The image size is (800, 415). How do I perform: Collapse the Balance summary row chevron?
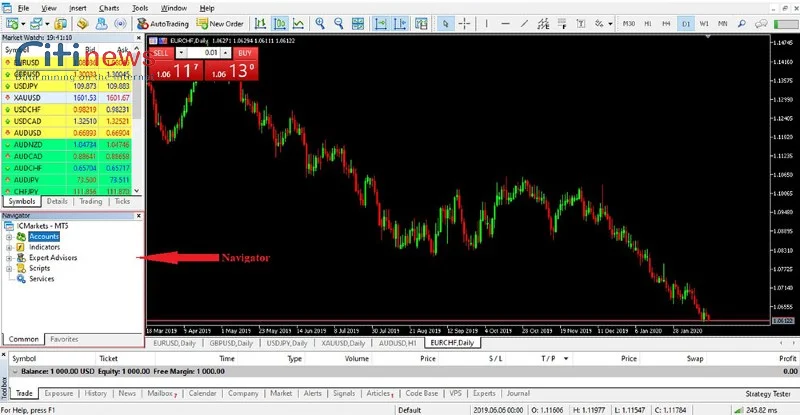pos(15,372)
